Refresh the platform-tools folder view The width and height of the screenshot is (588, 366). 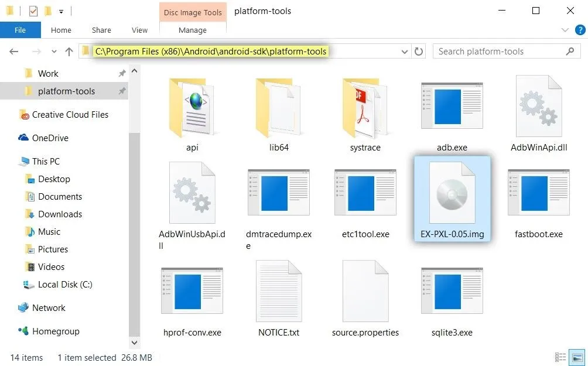coord(419,52)
